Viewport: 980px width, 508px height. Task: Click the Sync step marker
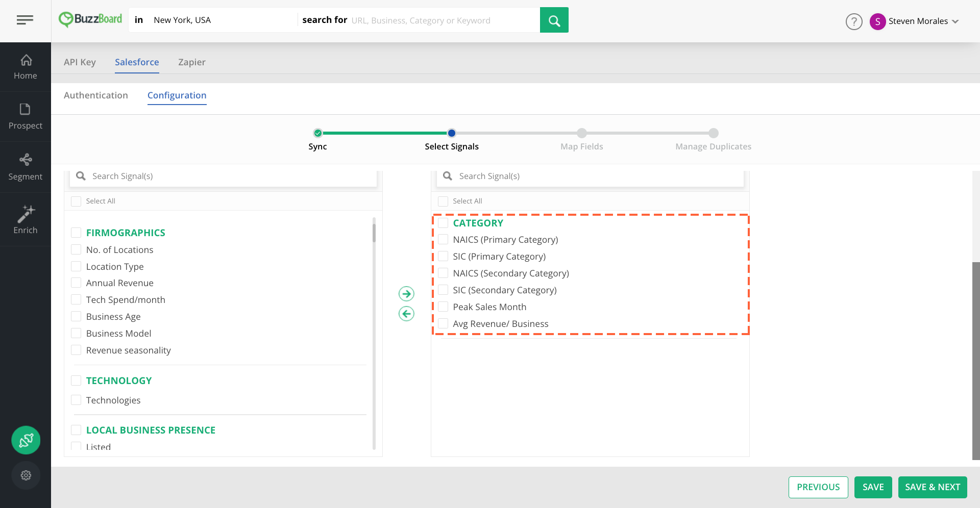(318, 133)
